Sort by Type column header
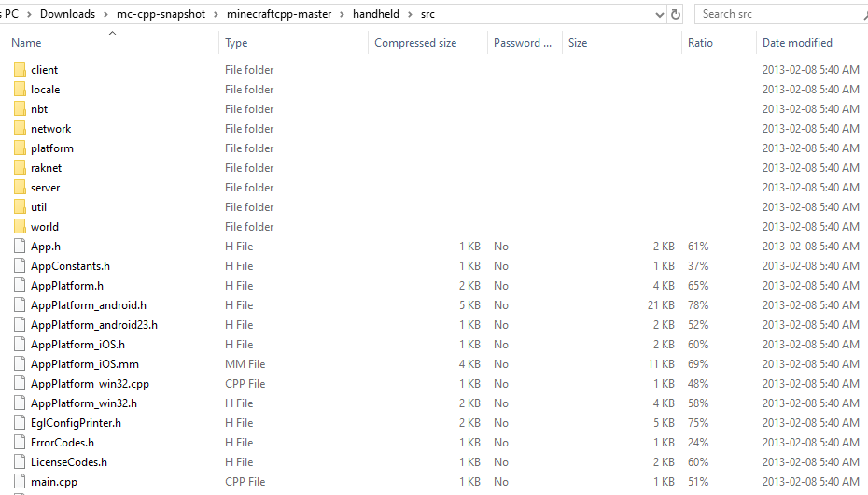Screen dimensions: 868x495 [236, 43]
